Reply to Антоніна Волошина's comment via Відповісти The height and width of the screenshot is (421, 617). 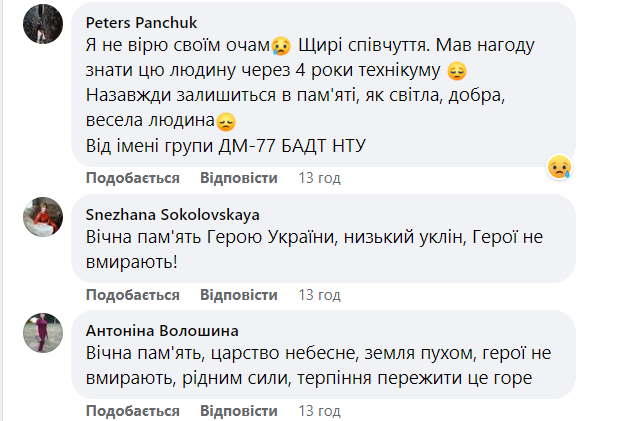click(x=238, y=411)
